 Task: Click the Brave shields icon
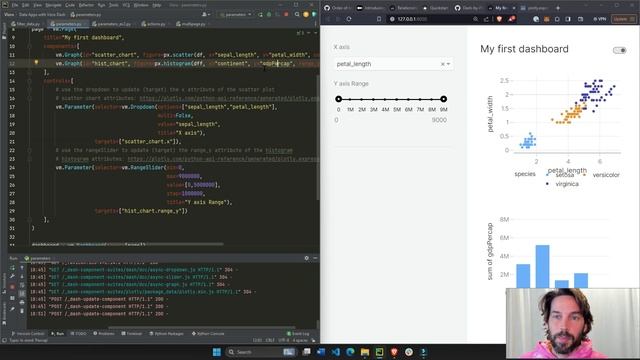click(500, 19)
